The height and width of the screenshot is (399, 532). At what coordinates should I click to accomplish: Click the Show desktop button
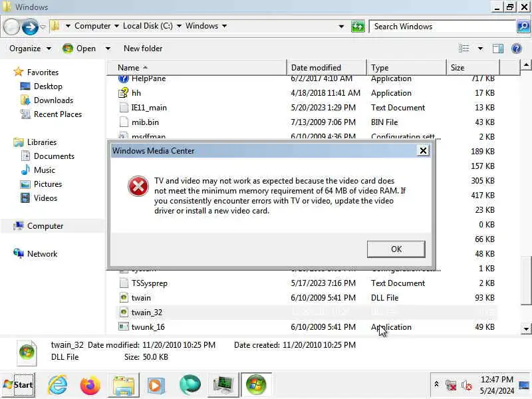click(525, 385)
